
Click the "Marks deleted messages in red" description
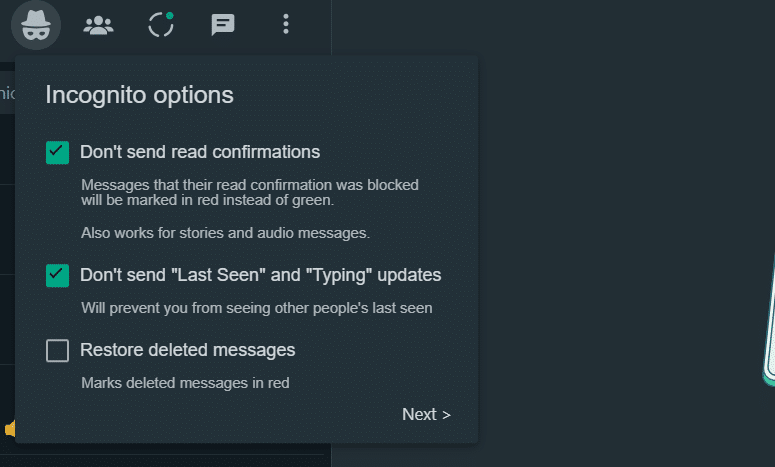(185, 383)
